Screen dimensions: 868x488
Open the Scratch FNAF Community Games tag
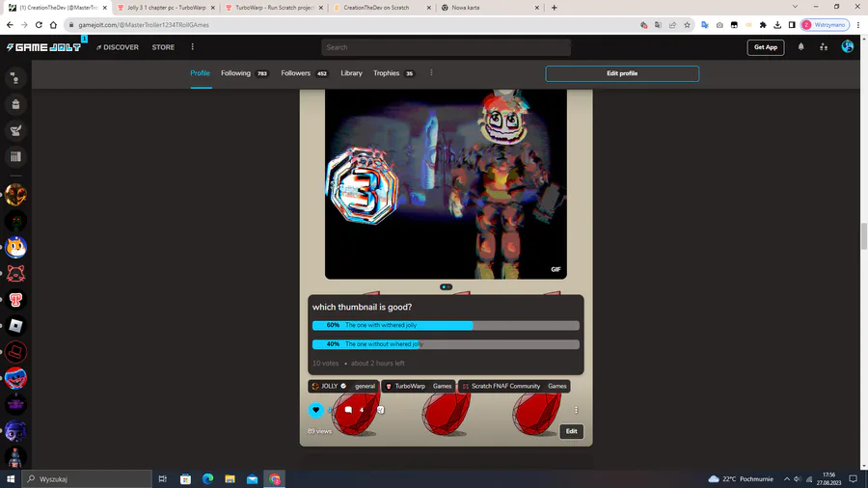click(514, 386)
